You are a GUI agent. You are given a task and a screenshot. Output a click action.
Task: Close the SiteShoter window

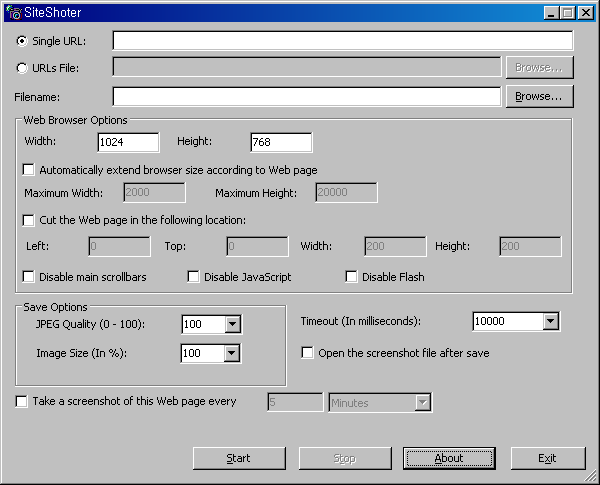585,13
